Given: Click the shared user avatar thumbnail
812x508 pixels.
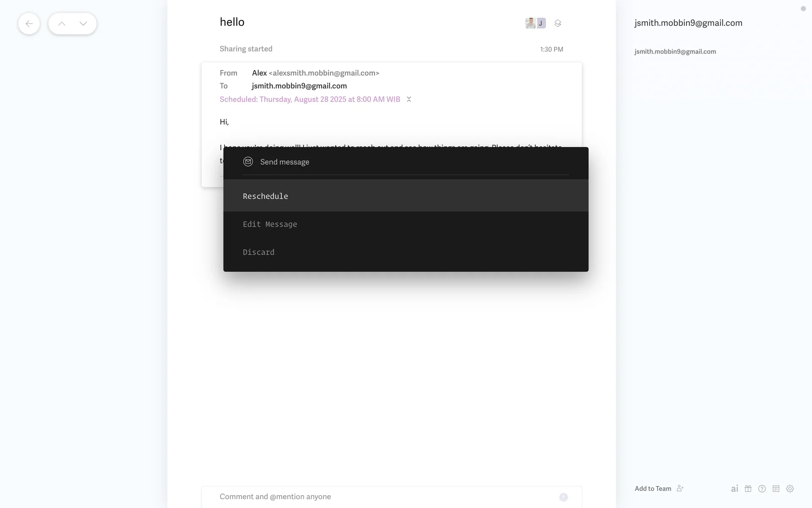Looking at the screenshot, I should 530,23.
